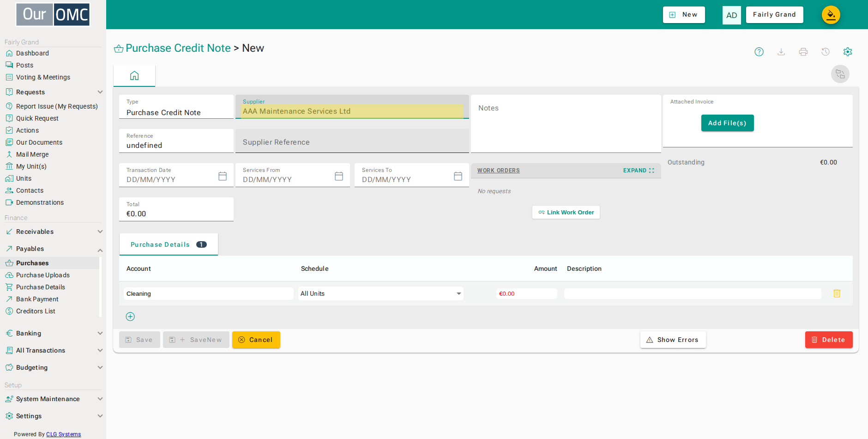Image resolution: width=868 pixels, height=439 pixels.
Task: Click the basket icon beside Purchase Credit Note
Action: coord(119,49)
